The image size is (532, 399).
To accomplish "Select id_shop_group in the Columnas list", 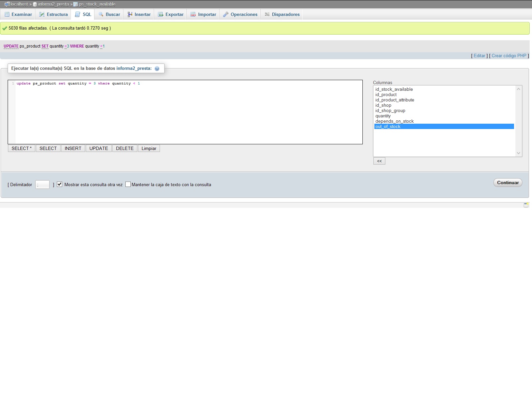I will [444, 110].
